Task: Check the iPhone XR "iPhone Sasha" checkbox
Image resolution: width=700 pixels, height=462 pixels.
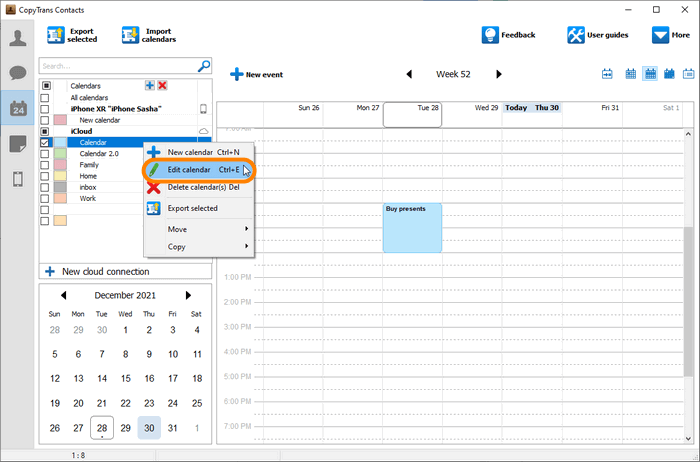Action: tap(45, 108)
